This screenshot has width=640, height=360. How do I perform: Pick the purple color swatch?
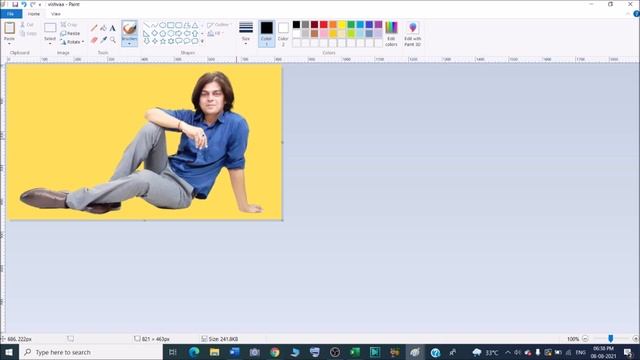[x=378, y=24]
